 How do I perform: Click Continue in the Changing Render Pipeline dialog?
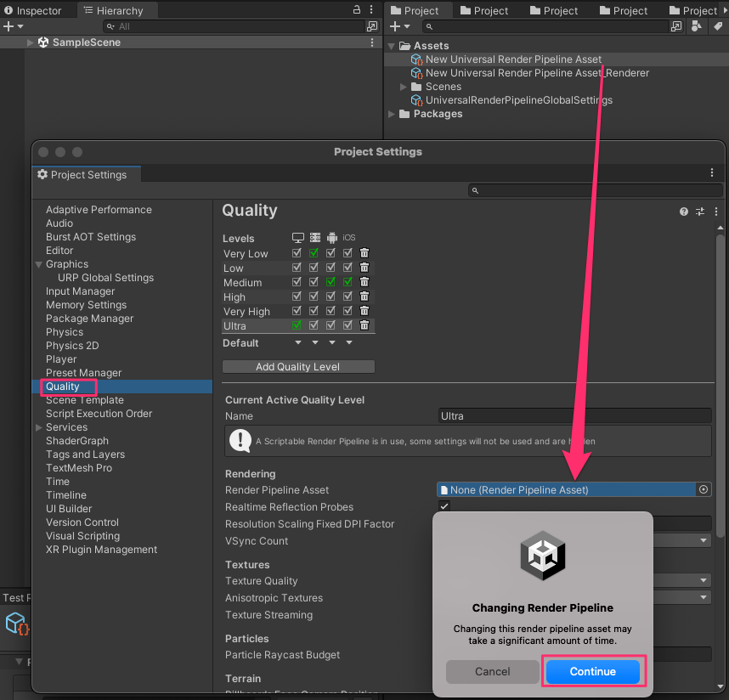592,671
